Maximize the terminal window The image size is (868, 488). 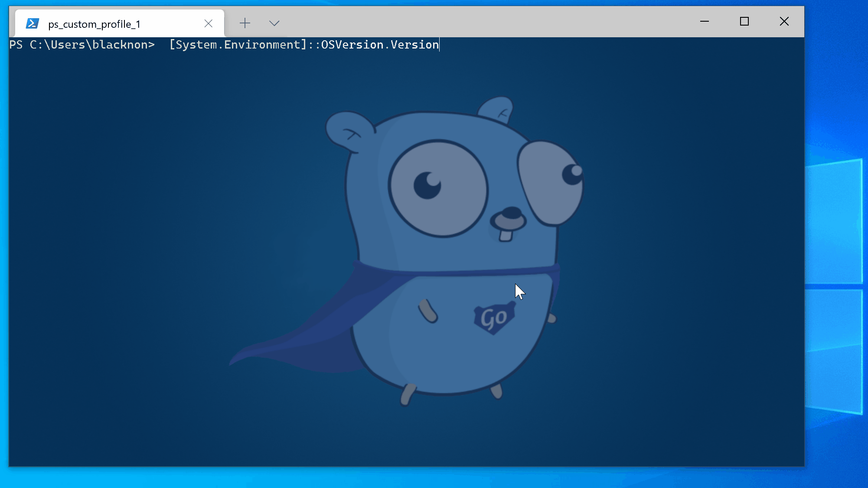[744, 21]
